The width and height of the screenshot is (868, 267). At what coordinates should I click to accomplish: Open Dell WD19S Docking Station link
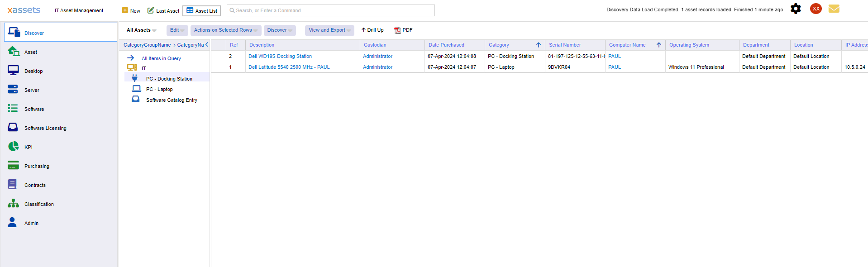(x=280, y=57)
